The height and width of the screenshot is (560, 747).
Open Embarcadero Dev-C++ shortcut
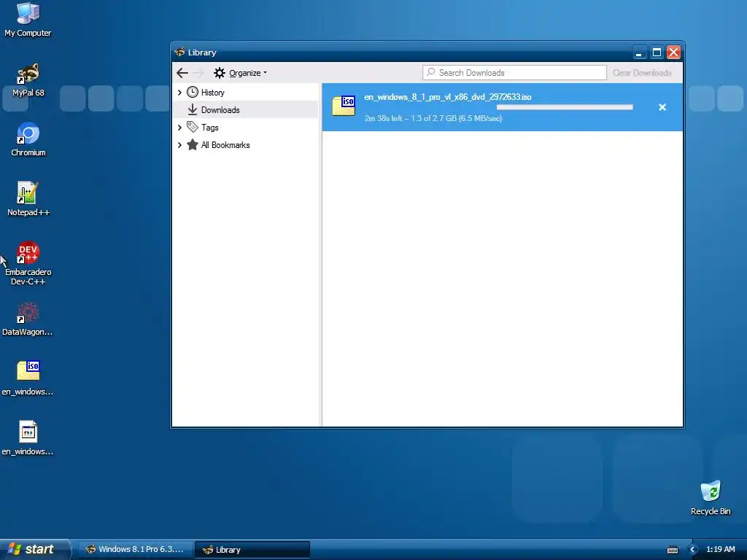click(28, 263)
